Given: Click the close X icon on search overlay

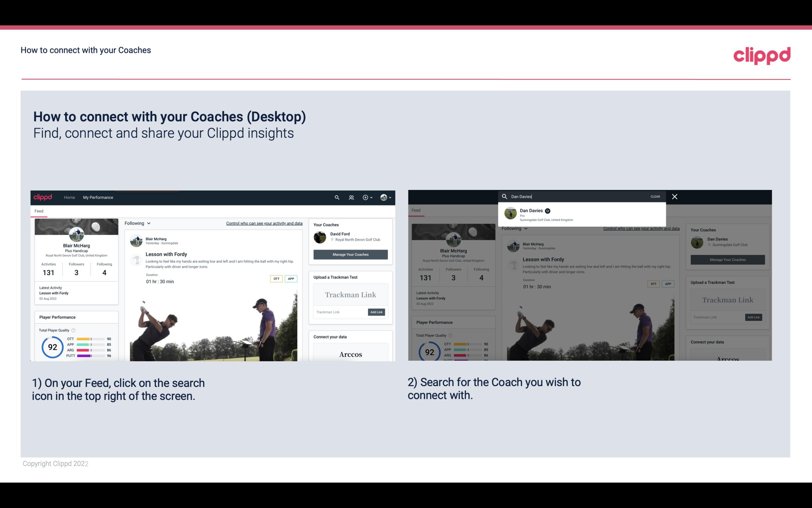Looking at the screenshot, I should click(x=675, y=196).
